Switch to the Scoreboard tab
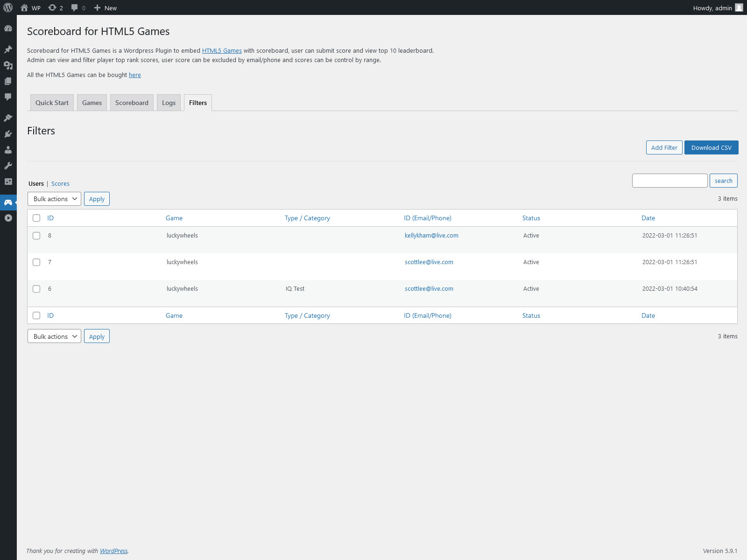Screen dimensions: 747x560 tap(132, 103)
